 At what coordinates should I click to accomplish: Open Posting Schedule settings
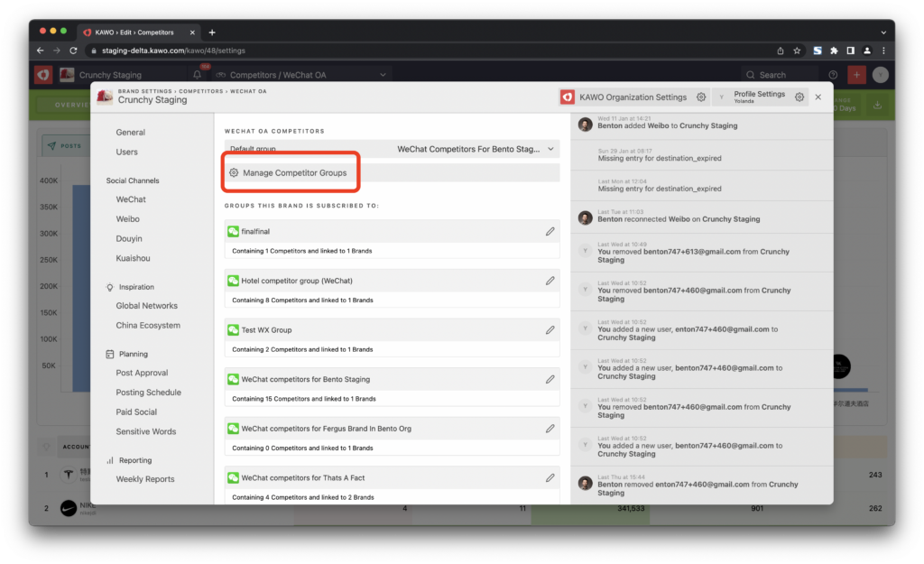(149, 393)
